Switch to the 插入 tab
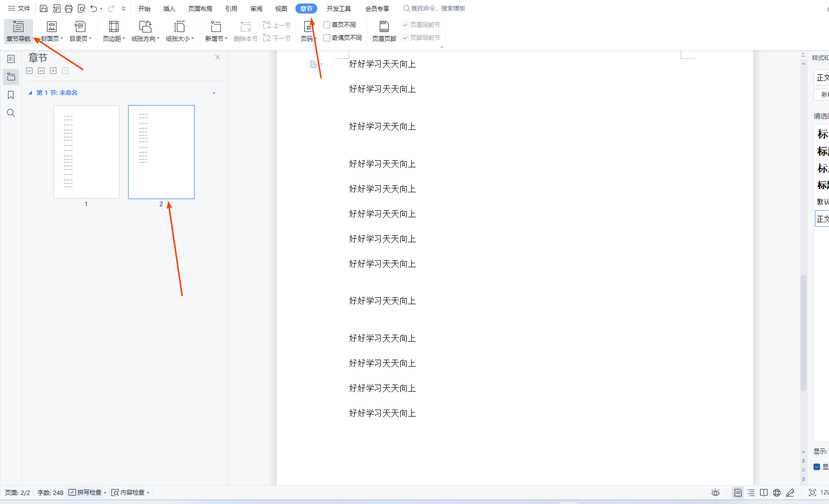Viewport: 829px width, 504px height. point(169,8)
